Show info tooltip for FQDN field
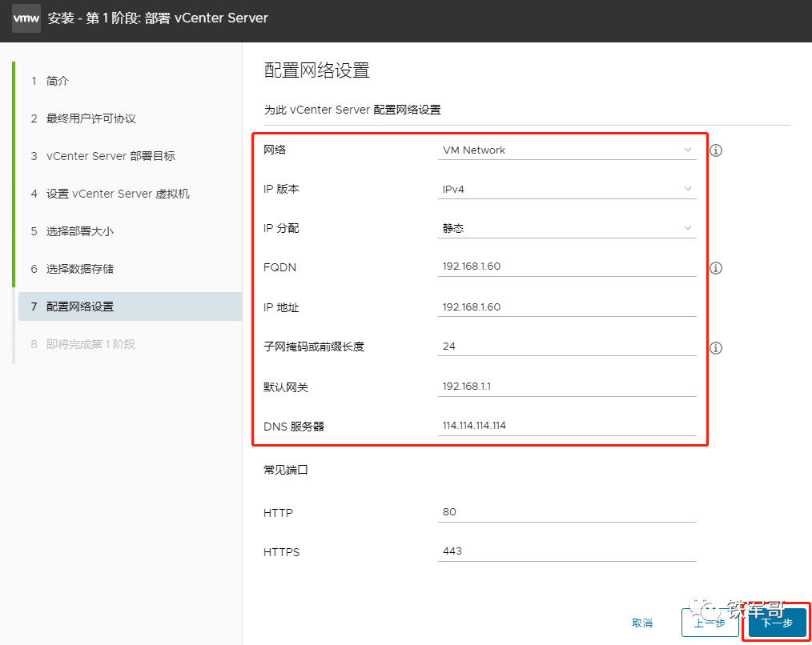The image size is (812, 645). (716, 267)
